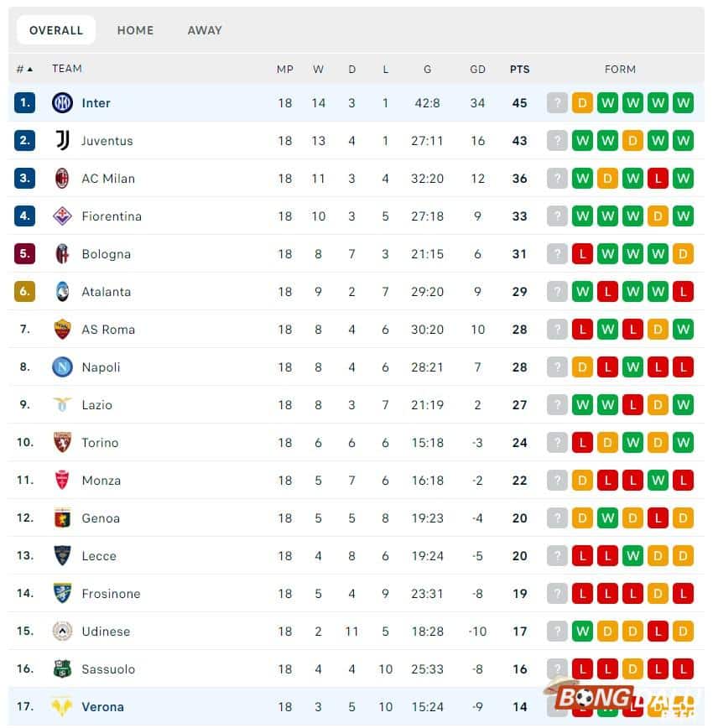This screenshot has width=713, height=728.
Task: Switch to the HOME tab
Action: point(135,29)
